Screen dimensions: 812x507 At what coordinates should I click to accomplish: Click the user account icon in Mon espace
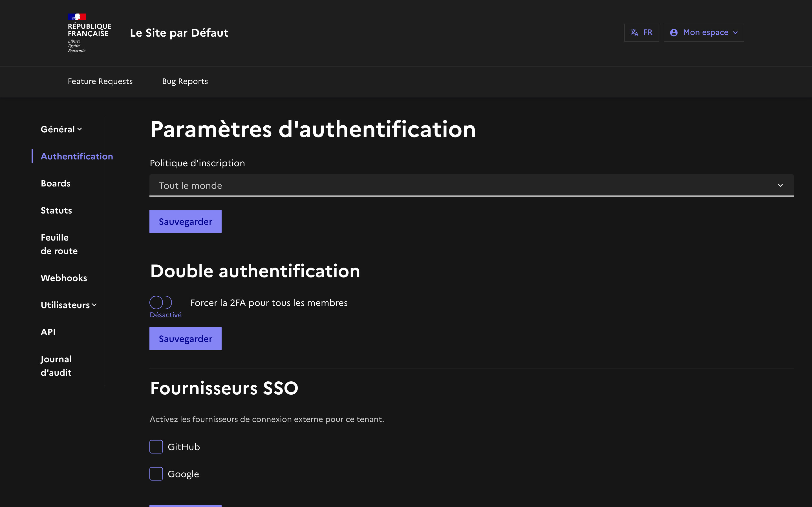[674, 32]
